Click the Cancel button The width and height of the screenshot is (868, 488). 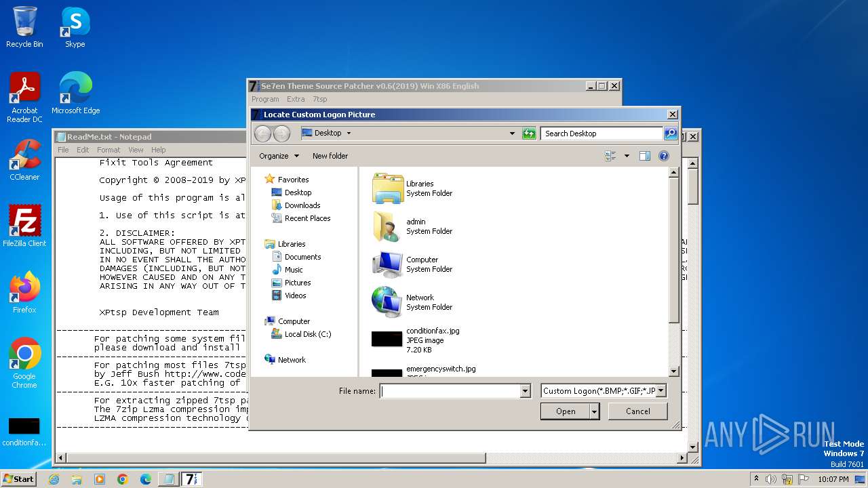(637, 411)
